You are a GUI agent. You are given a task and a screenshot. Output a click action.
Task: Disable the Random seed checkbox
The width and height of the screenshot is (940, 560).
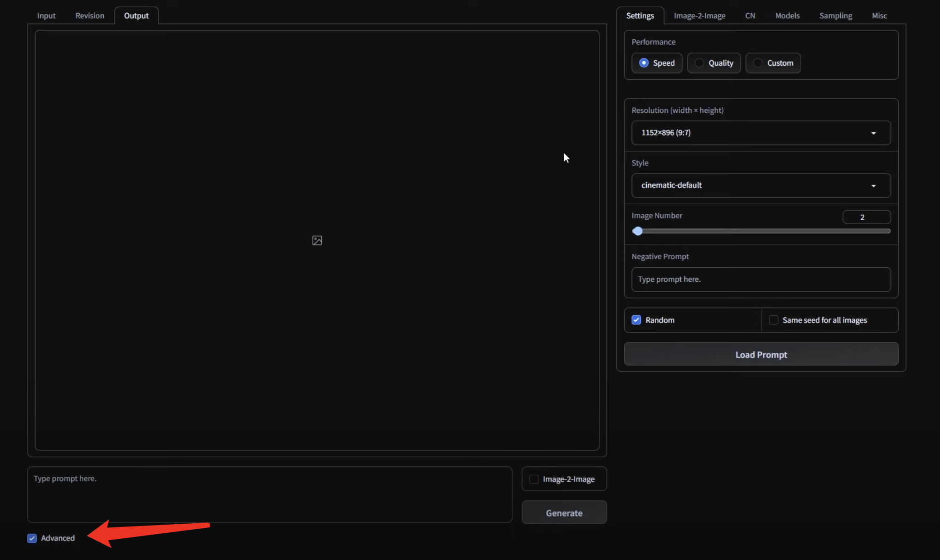click(636, 320)
